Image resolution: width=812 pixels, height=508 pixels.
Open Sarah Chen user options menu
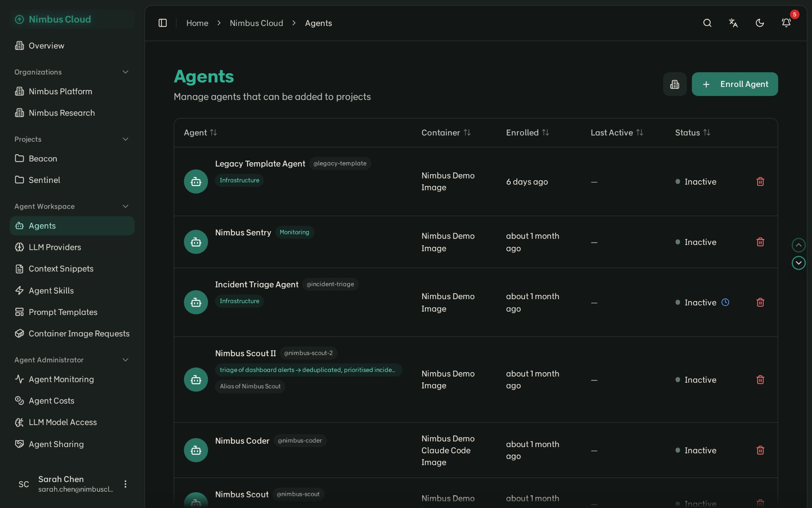tap(125, 484)
